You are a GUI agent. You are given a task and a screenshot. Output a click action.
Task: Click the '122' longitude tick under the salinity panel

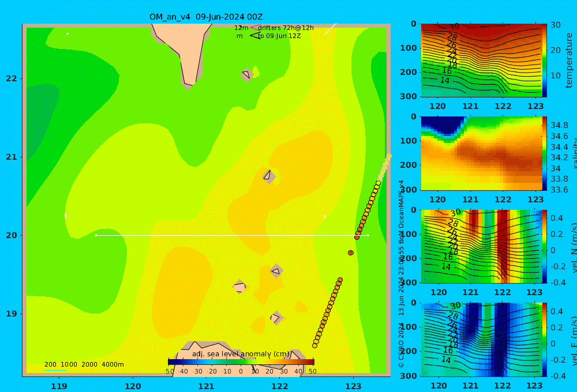point(503,199)
